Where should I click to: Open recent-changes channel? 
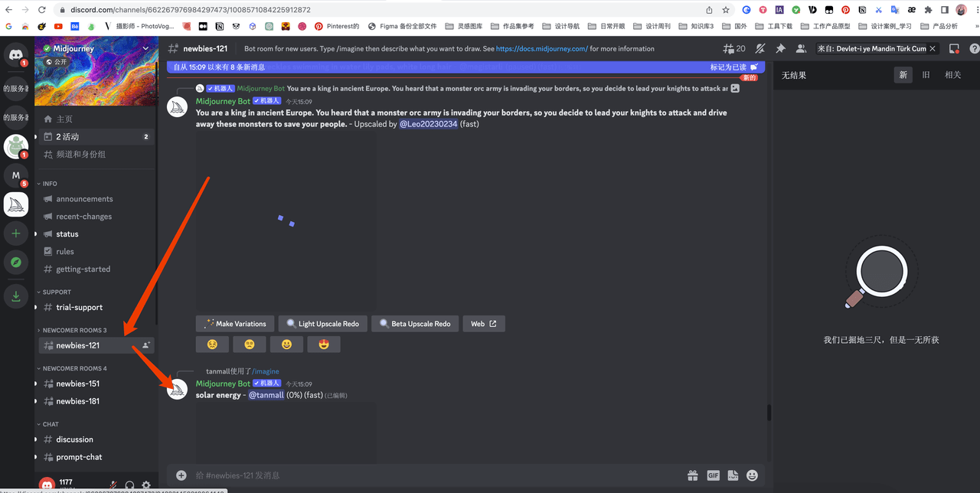pyautogui.click(x=96, y=217)
